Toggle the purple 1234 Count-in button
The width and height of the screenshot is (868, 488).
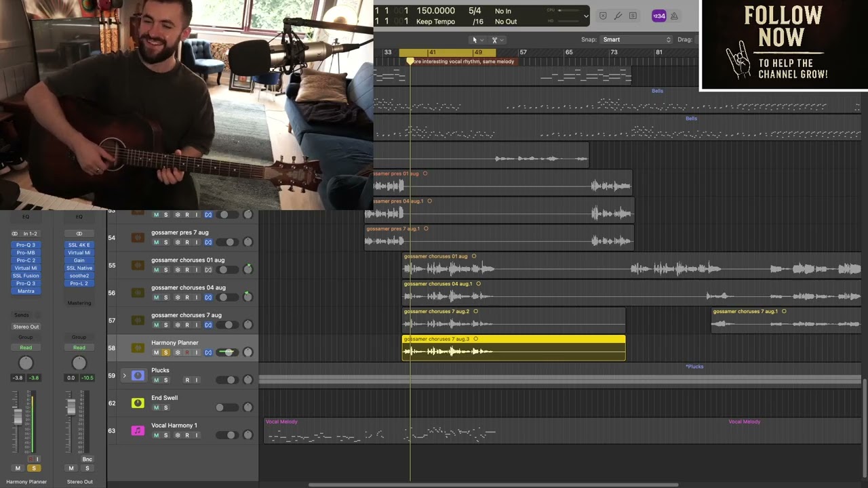point(658,16)
